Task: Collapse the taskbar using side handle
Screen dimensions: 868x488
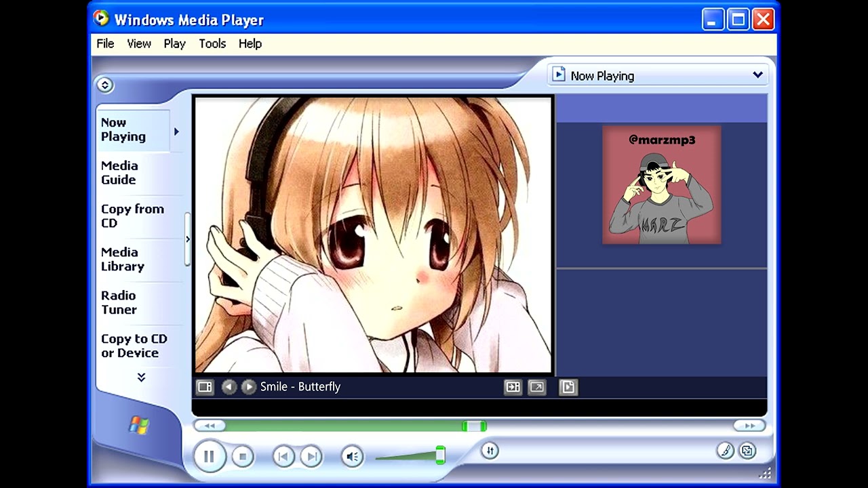Action: 188,239
